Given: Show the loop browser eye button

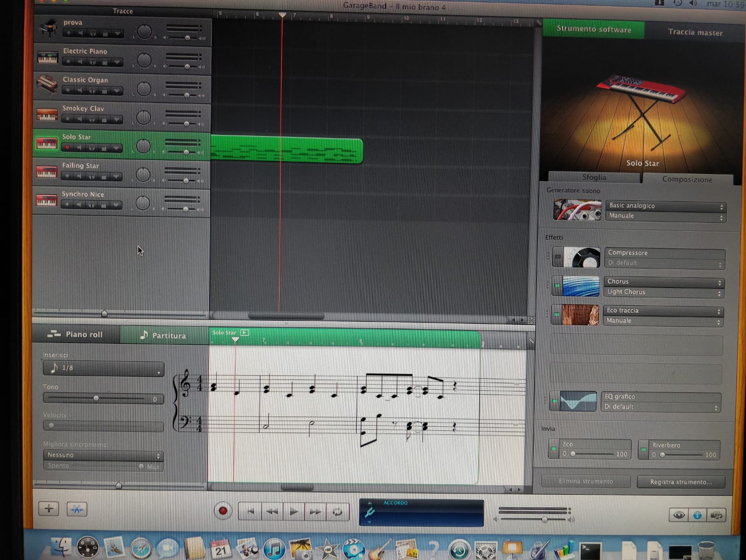Looking at the screenshot, I should pos(678,515).
